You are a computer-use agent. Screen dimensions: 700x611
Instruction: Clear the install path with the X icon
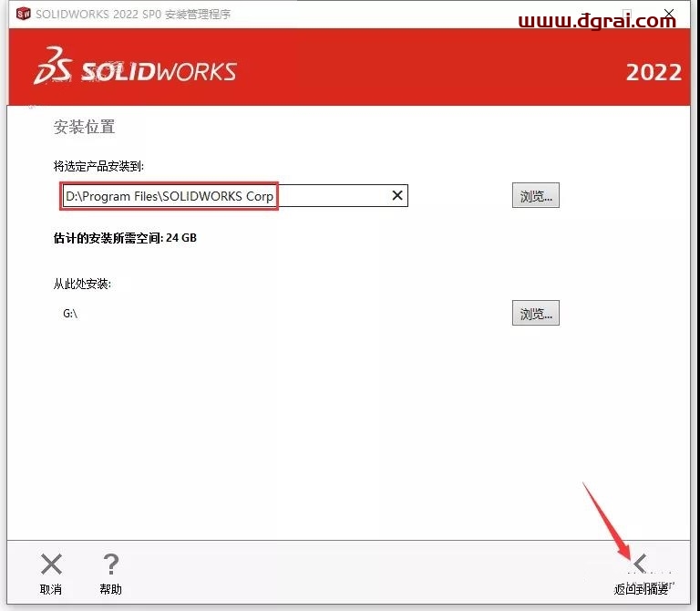coord(397,195)
